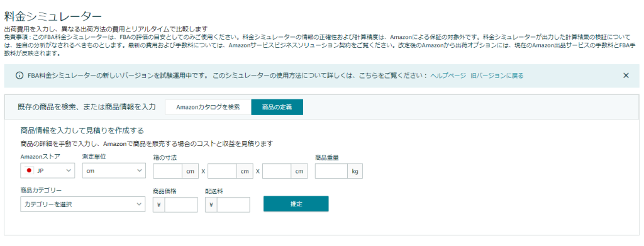Viewport: 644px width, 246px height.
Task: Click the 旧バージョンに戻る link
Action: (x=497, y=75)
